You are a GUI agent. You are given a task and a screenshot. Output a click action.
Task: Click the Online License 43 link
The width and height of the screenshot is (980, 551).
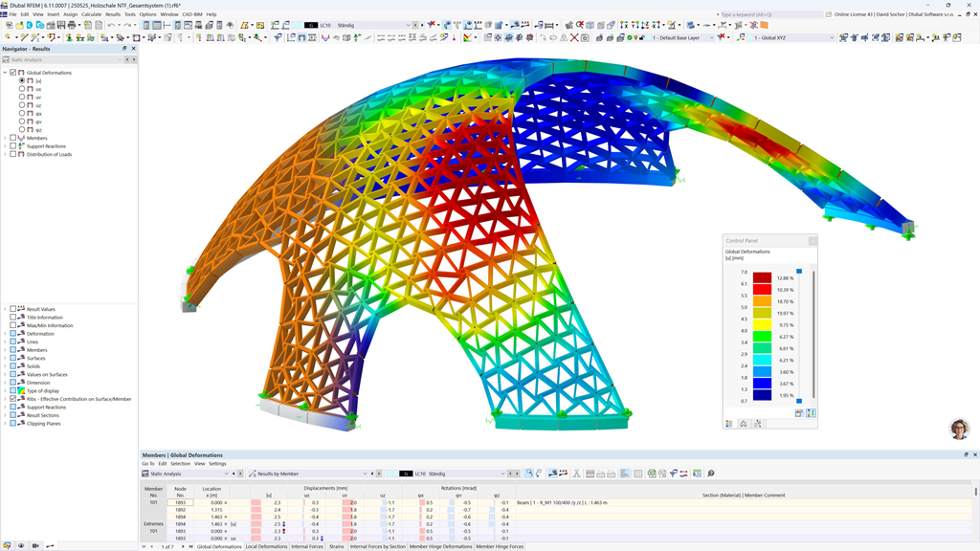[x=853, y=14]
